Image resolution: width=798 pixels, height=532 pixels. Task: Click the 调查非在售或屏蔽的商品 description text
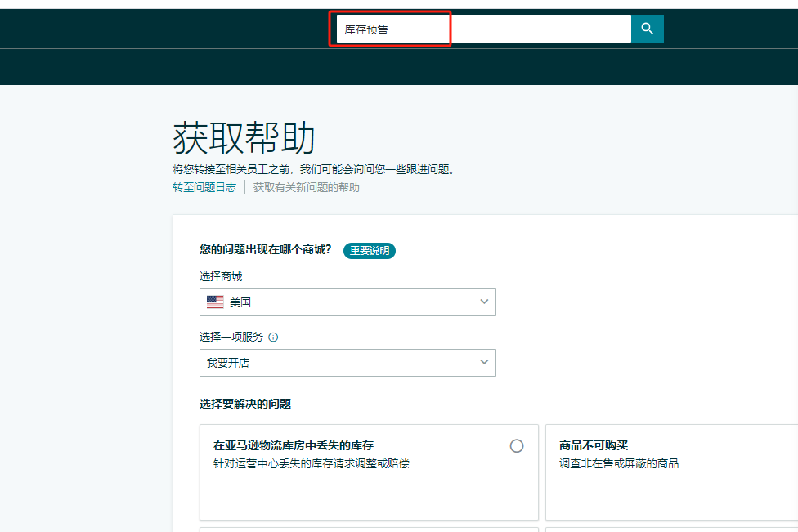point(619,463)
